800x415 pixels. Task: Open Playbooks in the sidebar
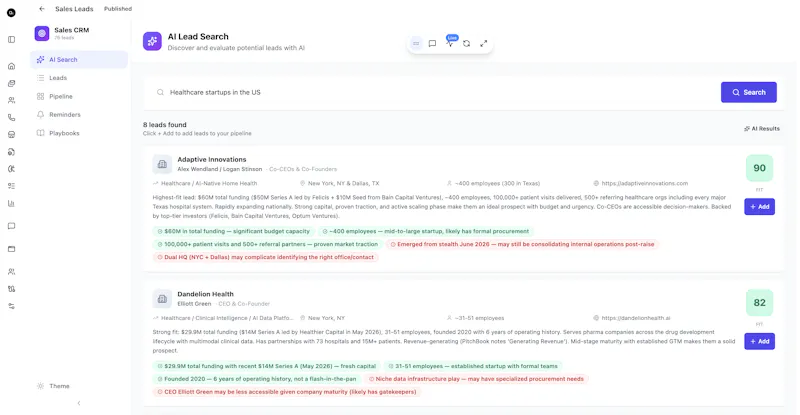click(79, 133)
